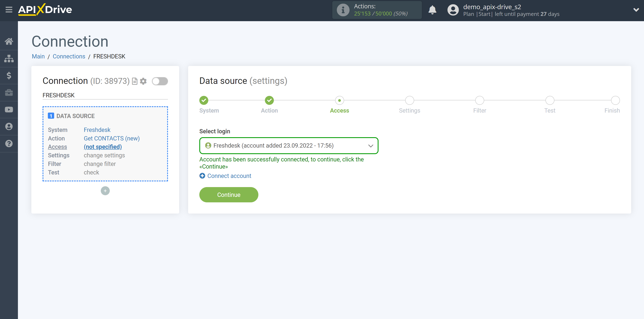
Task: Toggle the connection enable/disable switch
Action: (x=160, y=81)
